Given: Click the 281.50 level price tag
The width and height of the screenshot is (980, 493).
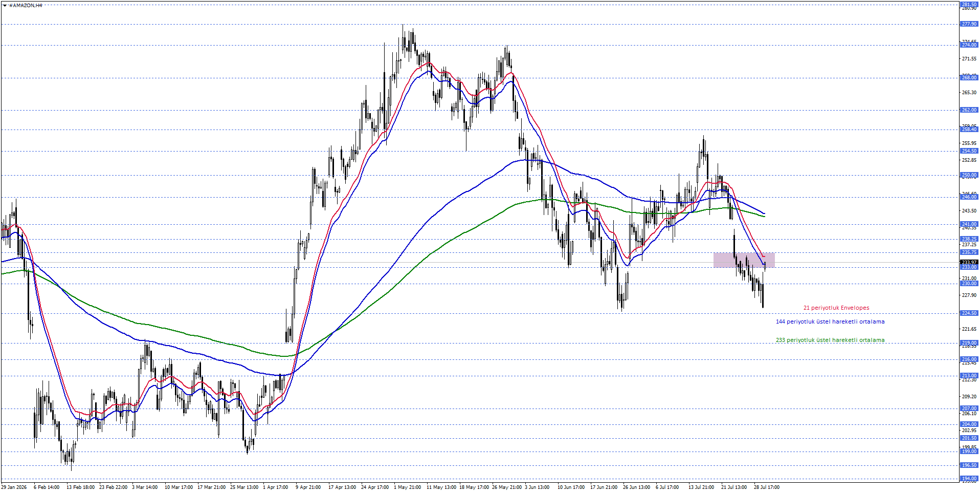Looking at the screenshot, I should (969, 4).
